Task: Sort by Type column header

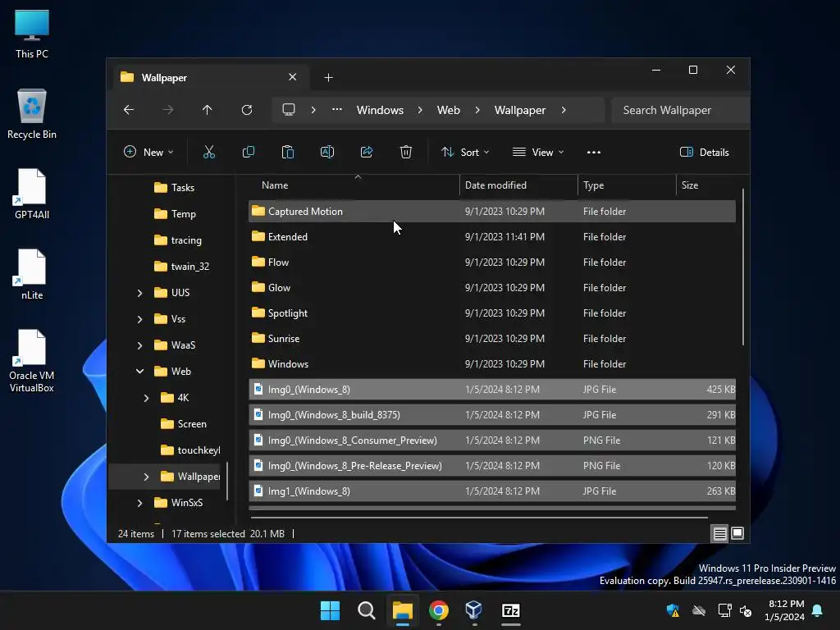Action: point(627,185)
